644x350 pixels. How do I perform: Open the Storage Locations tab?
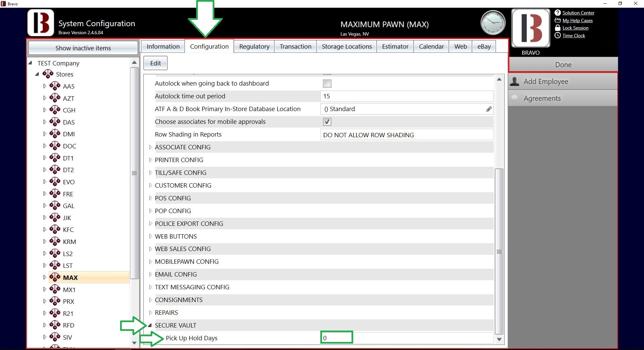pyautogui.click(x=347, y=46)
